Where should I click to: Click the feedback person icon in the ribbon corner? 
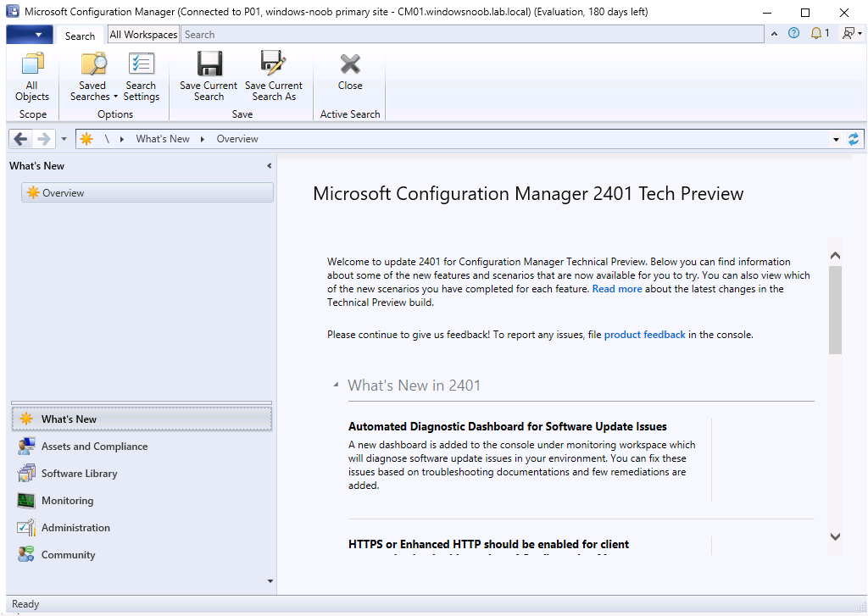tap(848, 33)
